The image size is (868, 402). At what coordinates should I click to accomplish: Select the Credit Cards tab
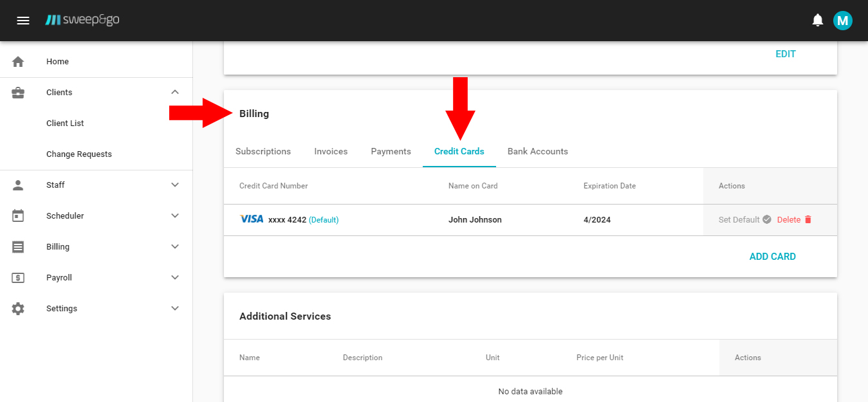(459, 152)
